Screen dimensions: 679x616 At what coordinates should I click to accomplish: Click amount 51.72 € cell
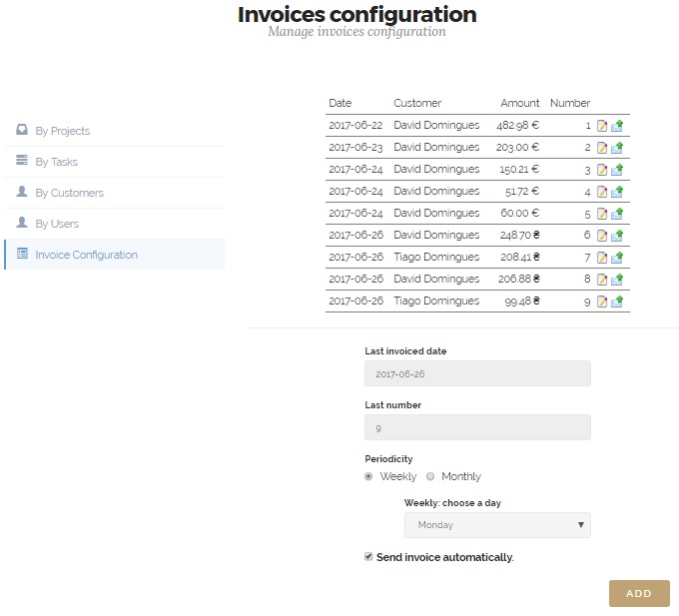[x=522, y=192]
